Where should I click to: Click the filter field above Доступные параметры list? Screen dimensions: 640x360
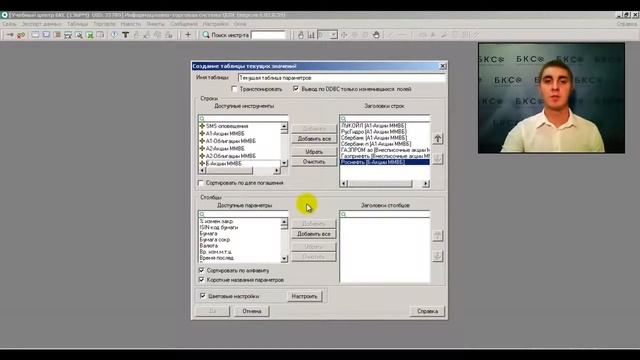(243, 214)
